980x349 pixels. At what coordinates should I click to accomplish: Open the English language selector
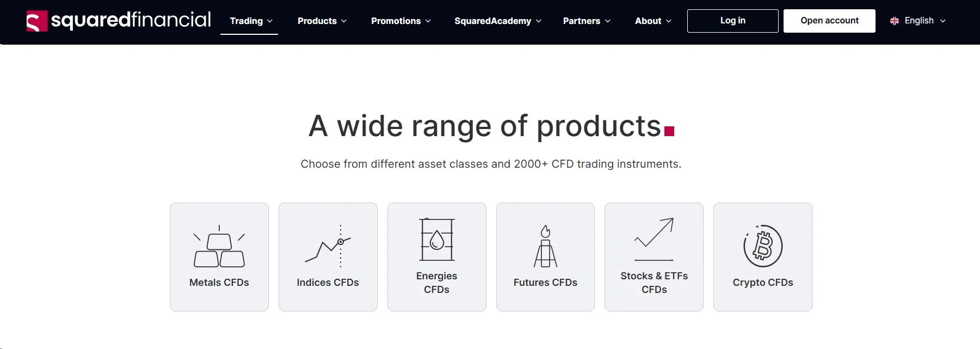tap(918, 21)
